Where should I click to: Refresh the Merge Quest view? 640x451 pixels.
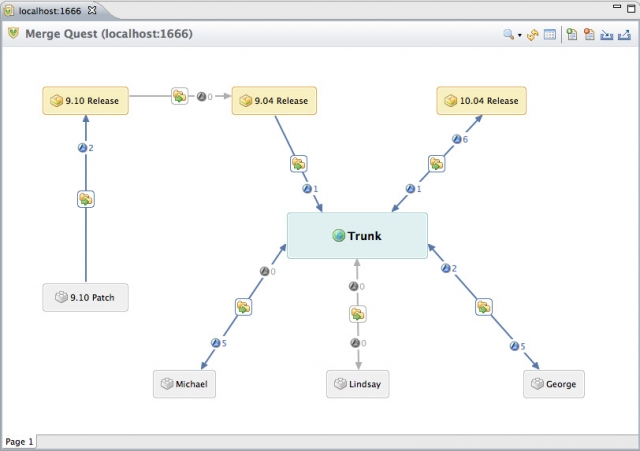click(x=533, y=34)
